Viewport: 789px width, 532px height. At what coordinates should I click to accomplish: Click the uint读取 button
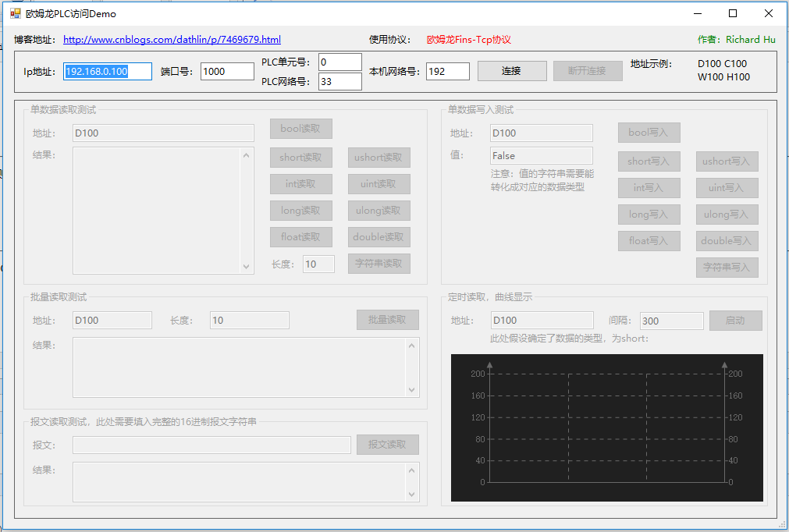379,184
